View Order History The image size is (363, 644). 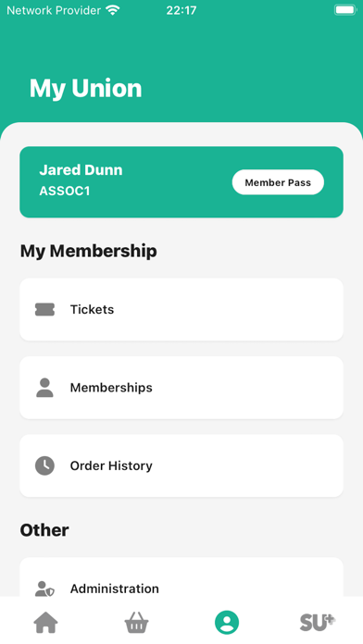tap(181, 465)
